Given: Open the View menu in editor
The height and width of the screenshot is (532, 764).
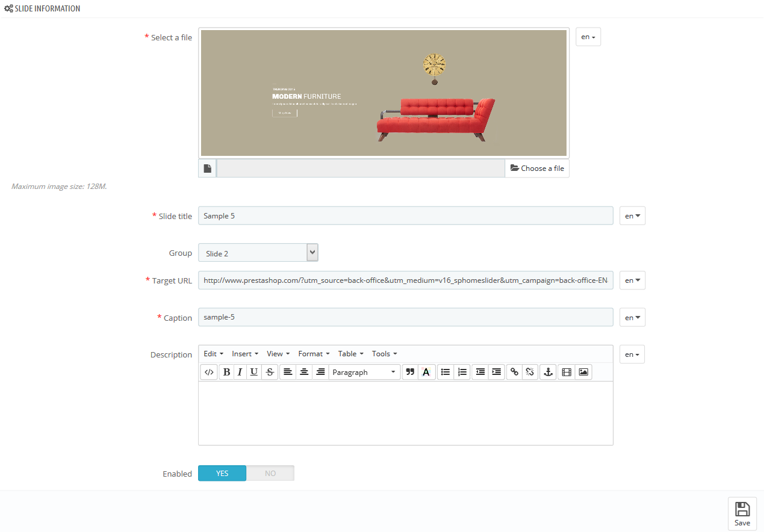Looking at the screenshot, I should pyautogui.click(x=278, y=353).
